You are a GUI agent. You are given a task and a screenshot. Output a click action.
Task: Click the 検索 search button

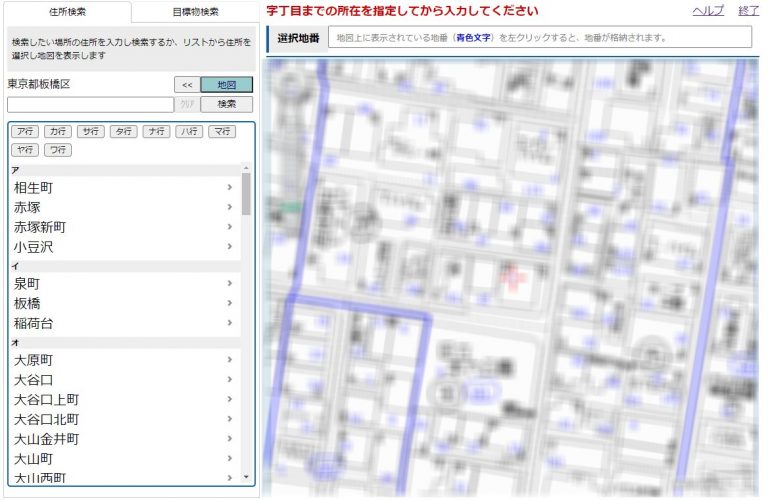[x=227, y=104]
